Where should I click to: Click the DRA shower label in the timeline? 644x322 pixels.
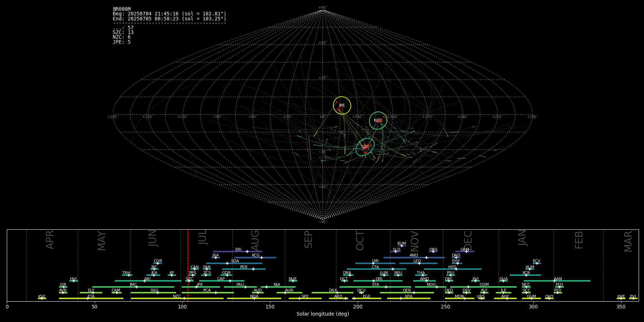point(347,273)
